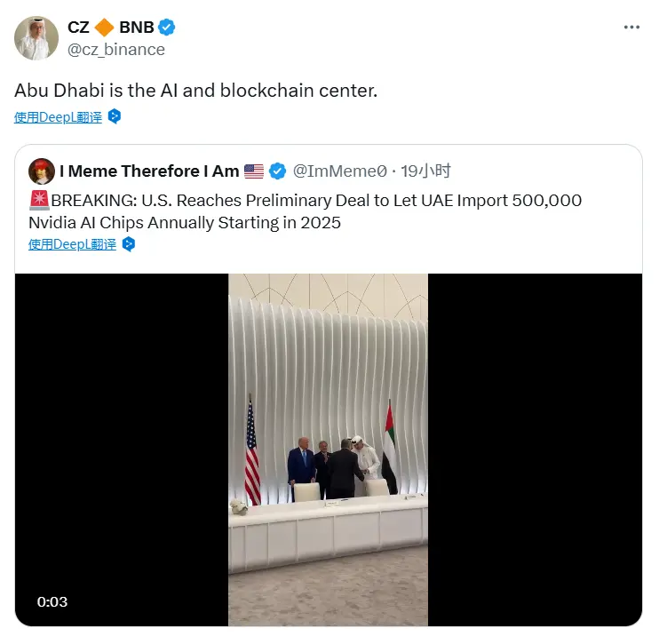Click the blue verified badge beside BNB
The height and width of the screenshot is (644, 659).
[167, 28]
